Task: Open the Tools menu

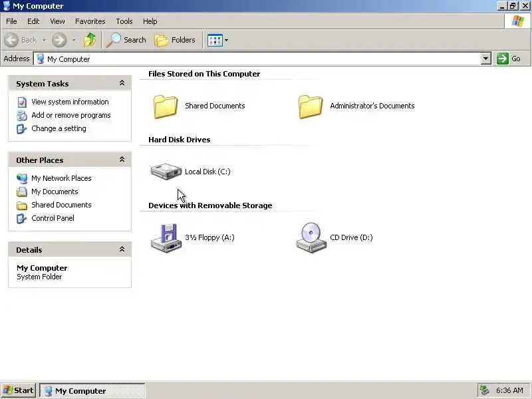Action: click(x=124, y=21)
